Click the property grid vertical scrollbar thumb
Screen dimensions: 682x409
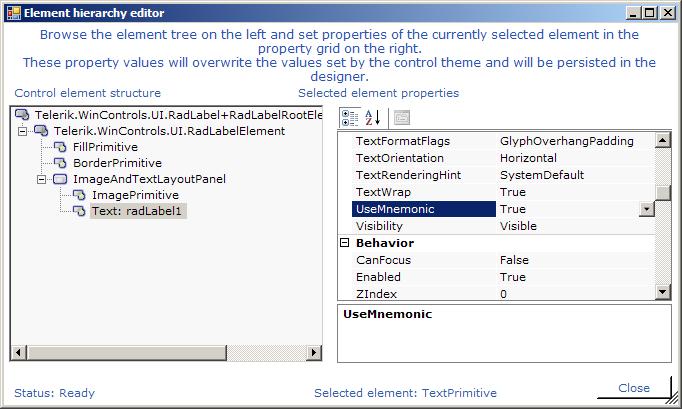click(x=662, y=193)
